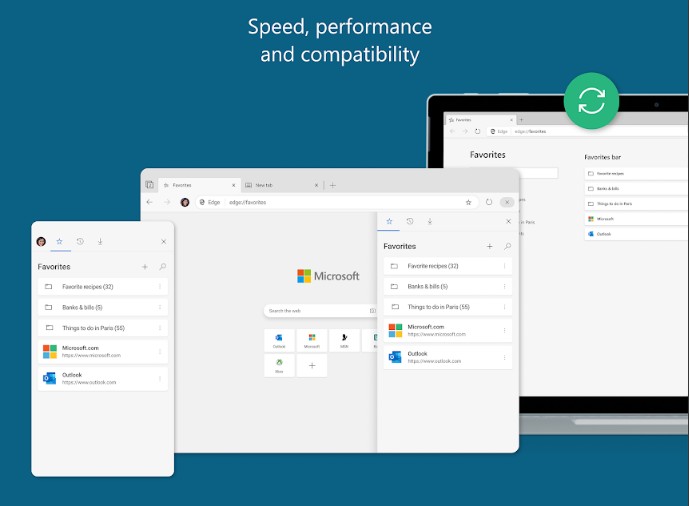Open Microsoft.com favorite in mobile panel
The image size is (689, 506).
(x=102, y=351)
